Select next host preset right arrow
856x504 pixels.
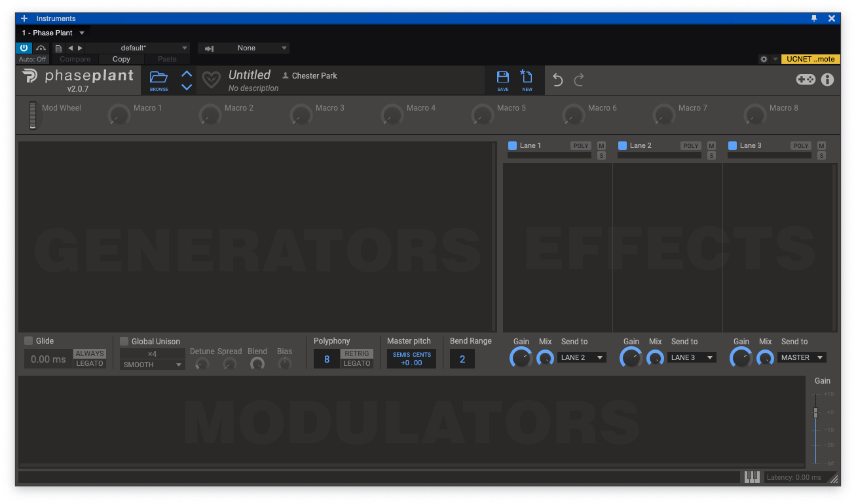[x=80, y=48]
